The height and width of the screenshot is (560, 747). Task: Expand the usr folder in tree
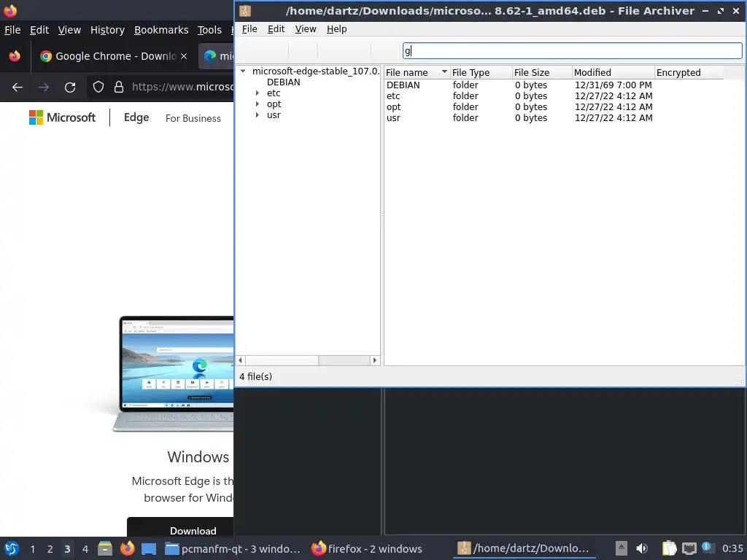coord(258,115)
